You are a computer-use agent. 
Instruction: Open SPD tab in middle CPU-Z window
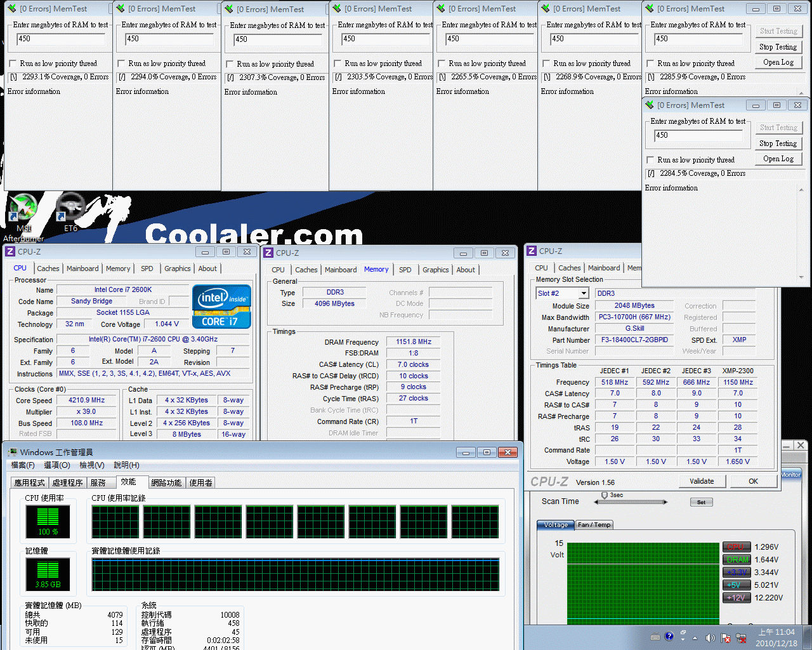tap(405, 270)
